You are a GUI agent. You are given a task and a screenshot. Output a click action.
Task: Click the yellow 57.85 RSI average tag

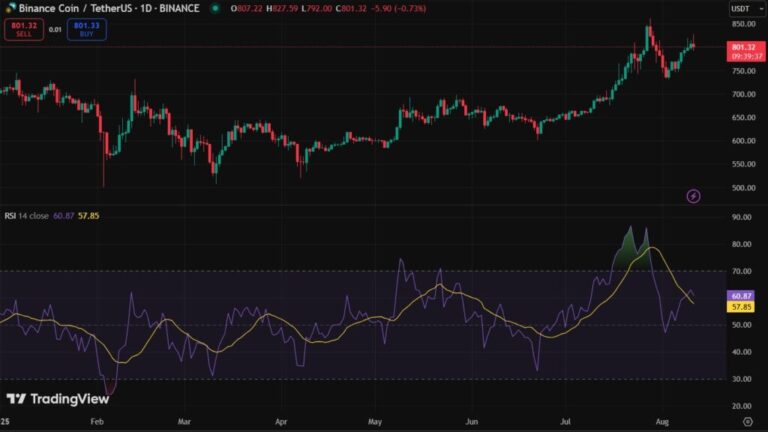[741, 307]
